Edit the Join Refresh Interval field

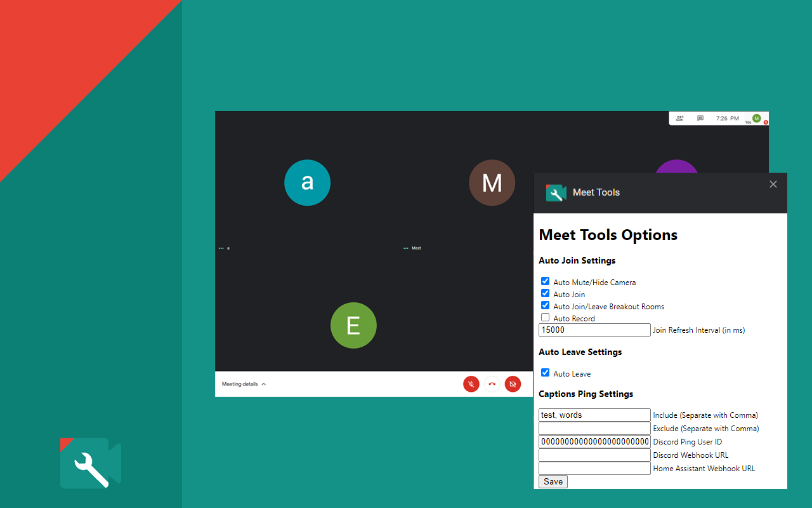coord(594,330)
